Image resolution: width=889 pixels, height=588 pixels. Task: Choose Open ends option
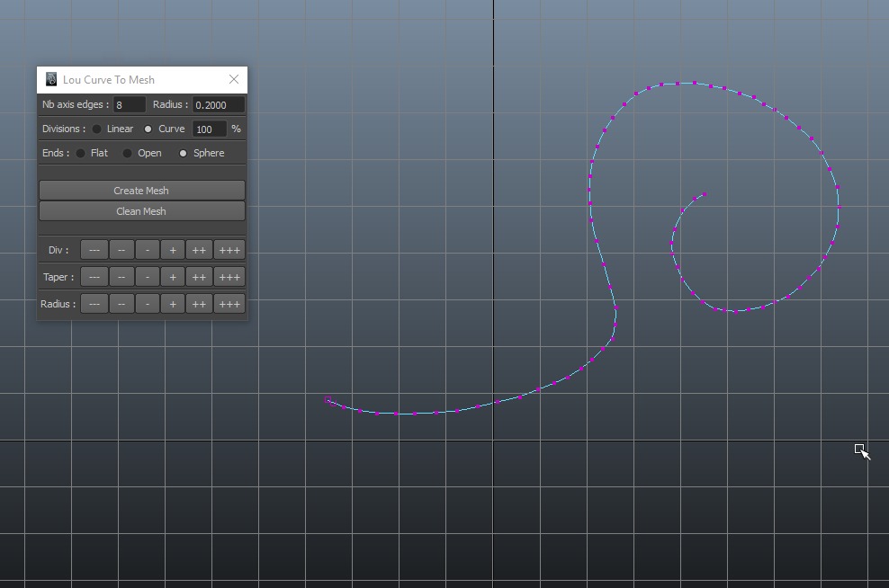pos(128,153)
